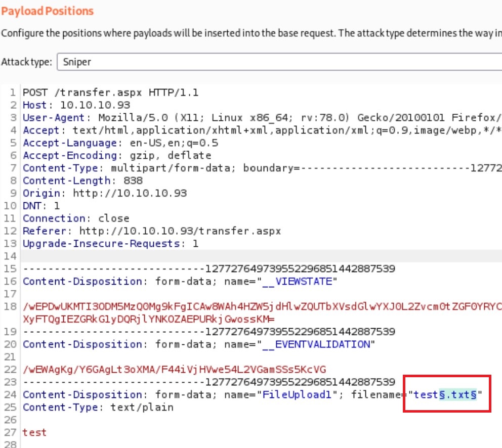Viewport: 502px width, 448px height.
Task: Click the highlighted §.txt§ payload position
Action: coord(457,394)
